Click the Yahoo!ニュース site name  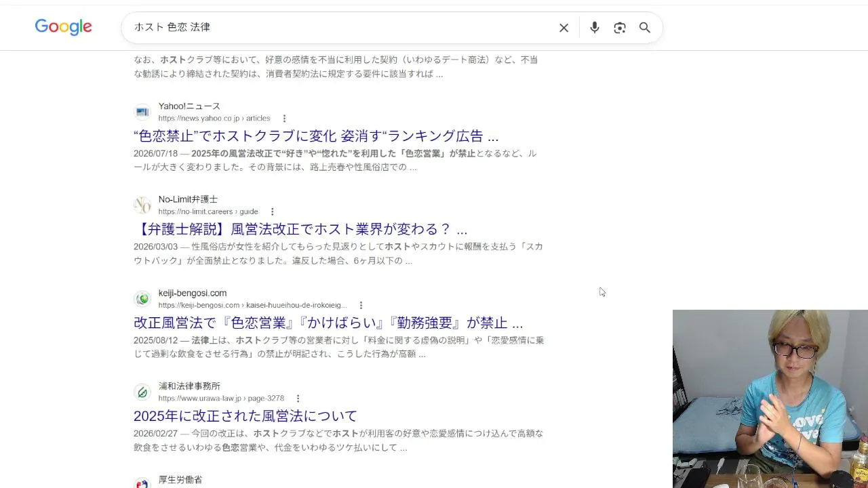[189, 106]
